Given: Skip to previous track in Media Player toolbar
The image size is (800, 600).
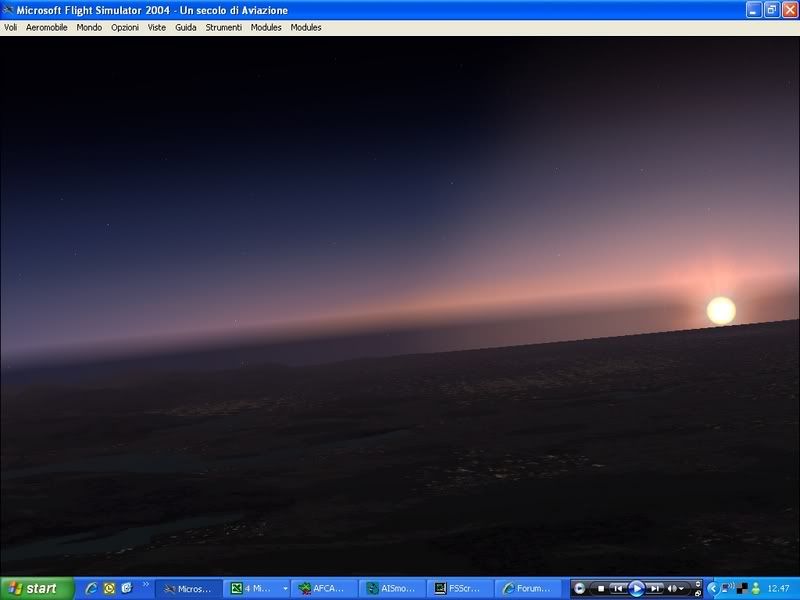Looking at the screenshot, I should coord(617,589).
